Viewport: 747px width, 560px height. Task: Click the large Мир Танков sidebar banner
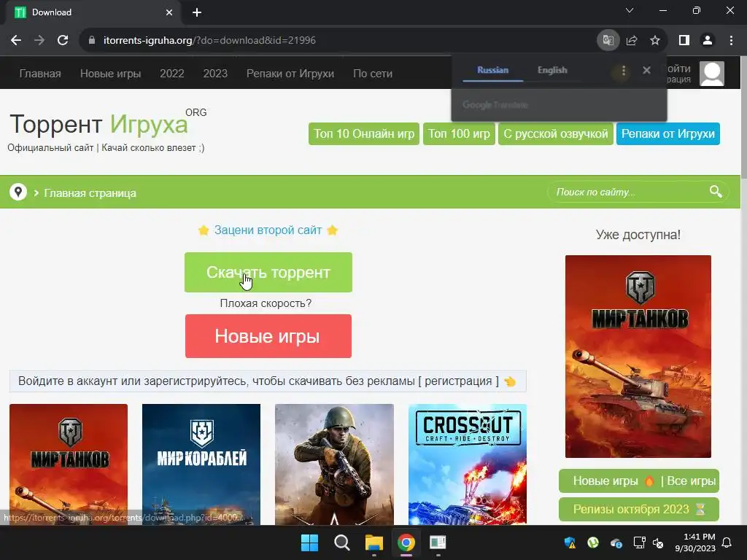pyautogui.click(x=638, y=356)
